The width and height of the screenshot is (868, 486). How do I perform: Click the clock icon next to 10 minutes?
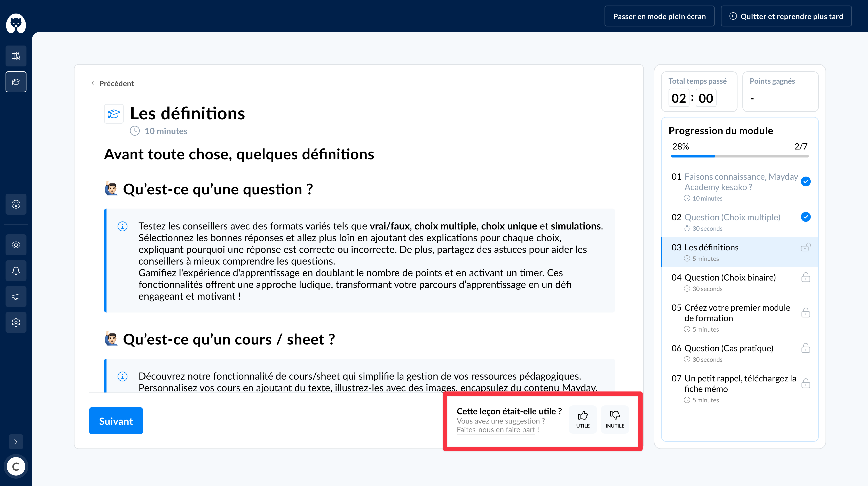[x=135, y=131]
